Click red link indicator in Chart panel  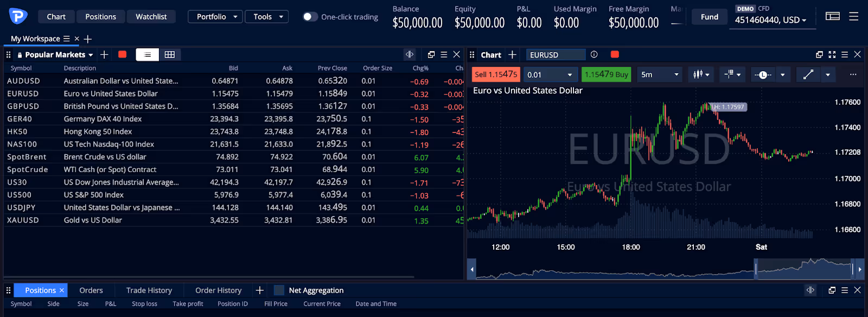615,54
